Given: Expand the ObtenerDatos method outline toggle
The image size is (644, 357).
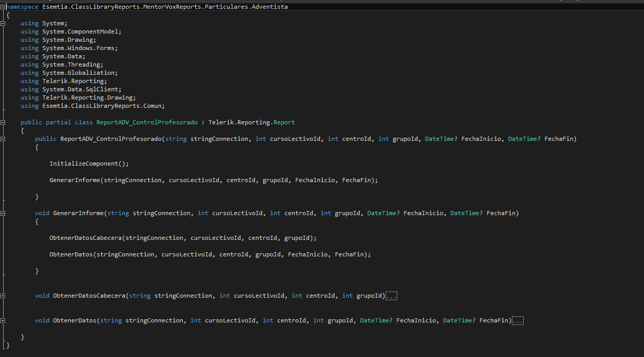Looking at the screenshot, I should pyautogui.click(x=3, y=320).
